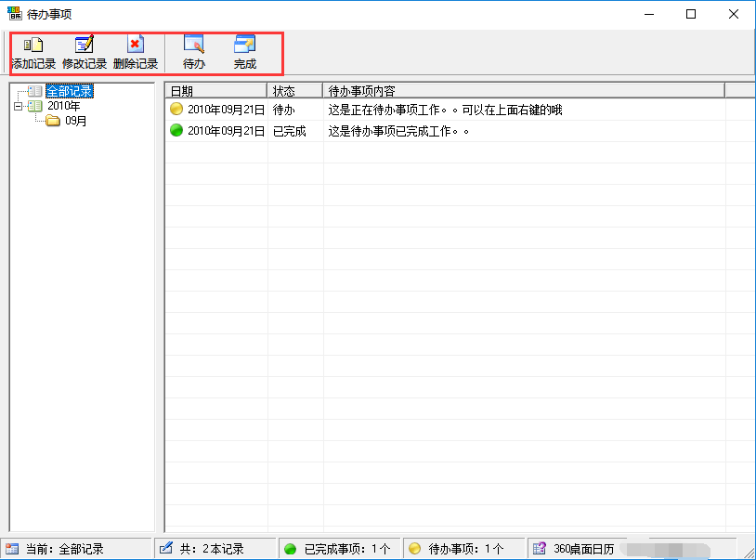Click the 删除记录 (delete record) toolbar icon

coord(136,46)
